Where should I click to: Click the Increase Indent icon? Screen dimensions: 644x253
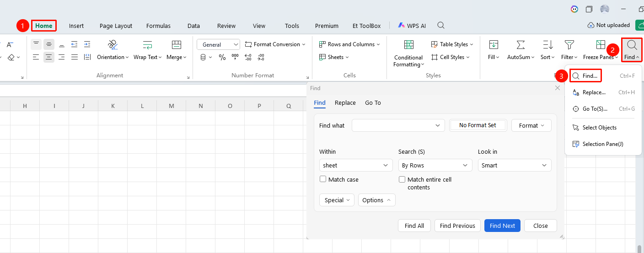pos(87,44)
